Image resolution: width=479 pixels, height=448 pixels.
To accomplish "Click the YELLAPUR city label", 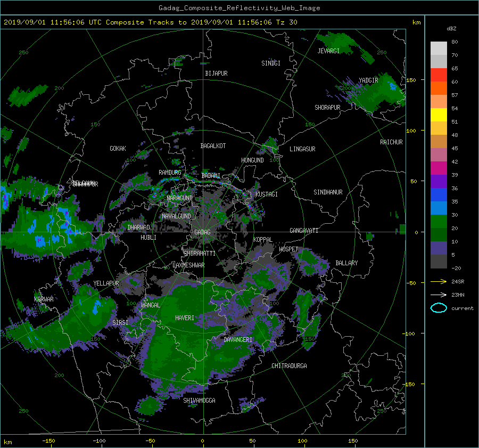I will 106,283.
